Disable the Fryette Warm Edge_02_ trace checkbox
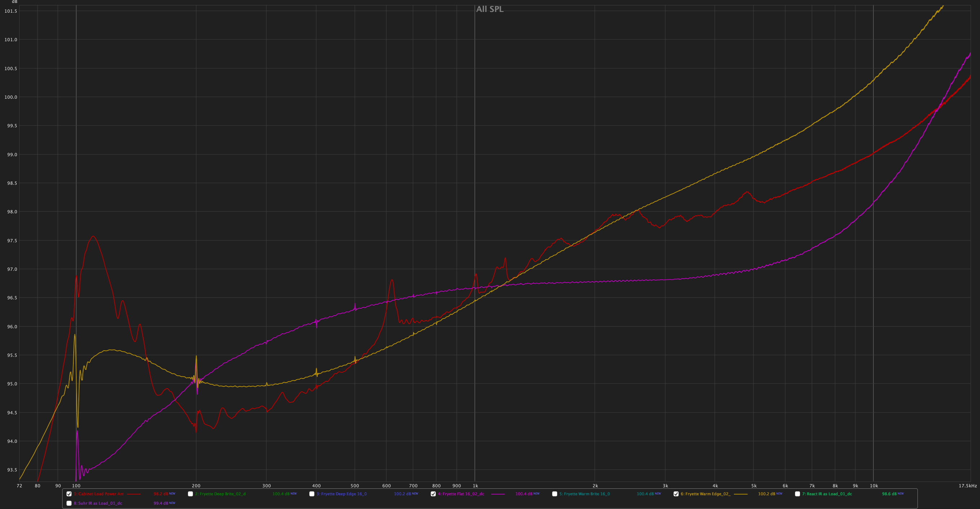This screenshot has width=980, height=509. pos(676,494)
